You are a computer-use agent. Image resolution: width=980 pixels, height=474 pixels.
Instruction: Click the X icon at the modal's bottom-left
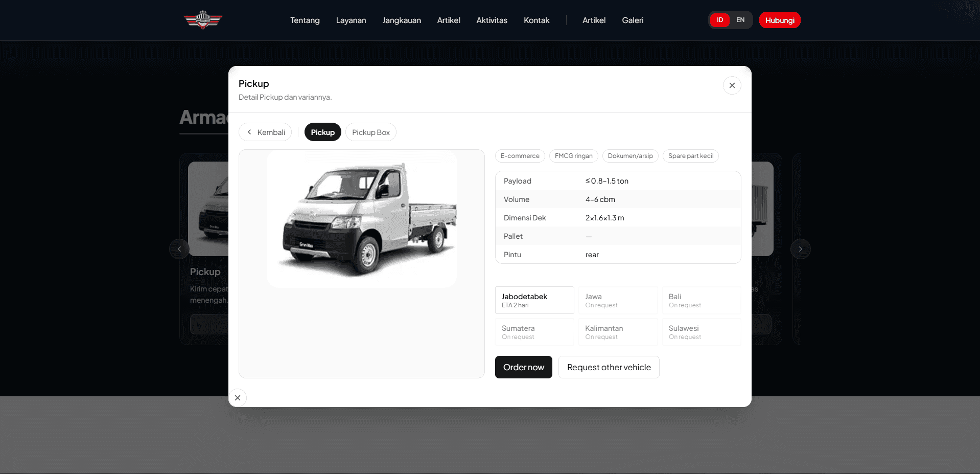(x=238, y=397)
